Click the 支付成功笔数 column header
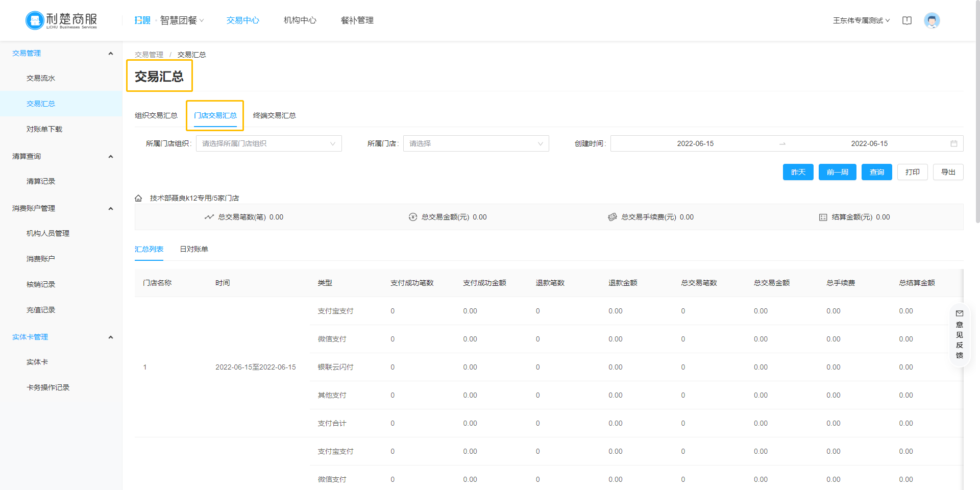Viewport: 980px width, 490px height. coord(412,283)
